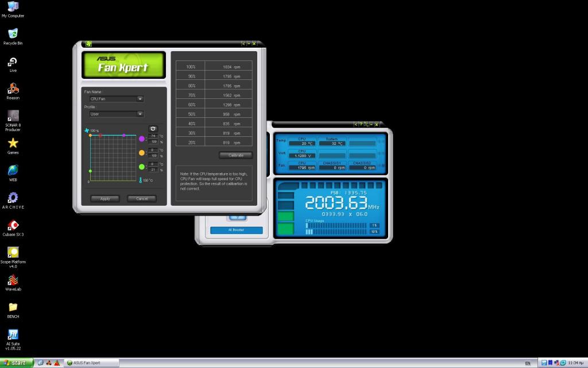Click the ASUS Fan Xpert taskbar item
This screenshot has width=588, height=368.
click(x=91, y=363)
